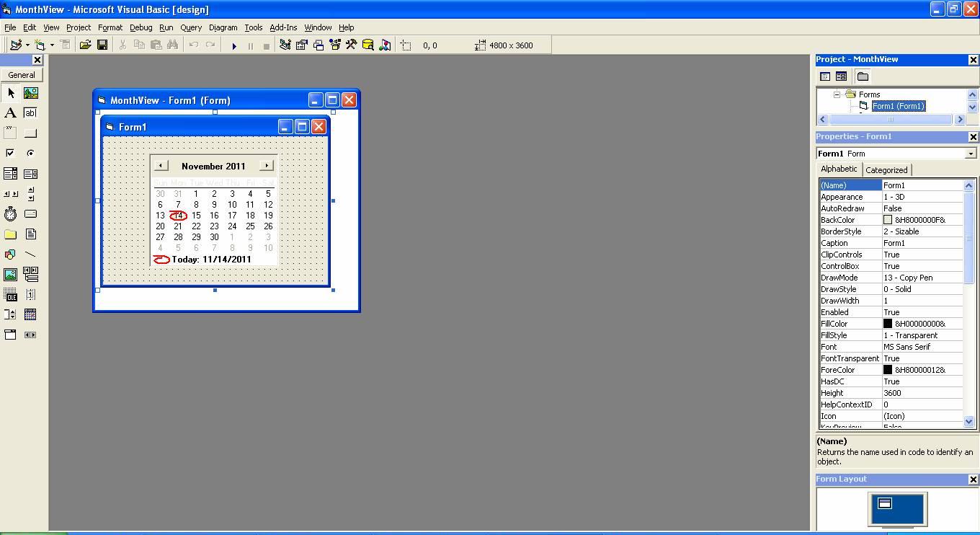The width and height of the screenshot is (980, 535).
Task: Switch to the Categorized properties tab
Action: point(886,170)
